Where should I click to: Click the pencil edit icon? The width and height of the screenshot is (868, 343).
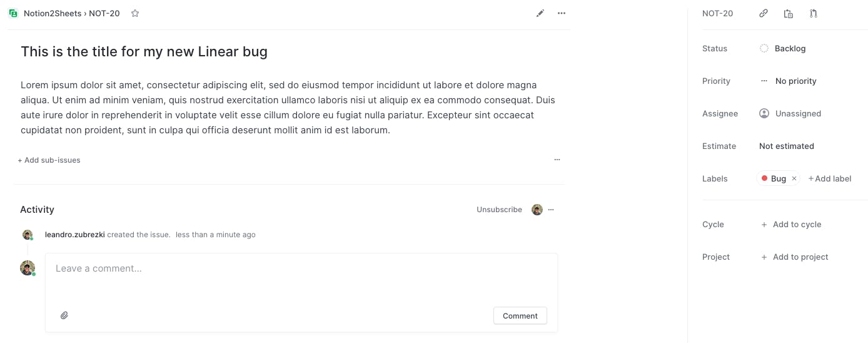tap(540, 13)
